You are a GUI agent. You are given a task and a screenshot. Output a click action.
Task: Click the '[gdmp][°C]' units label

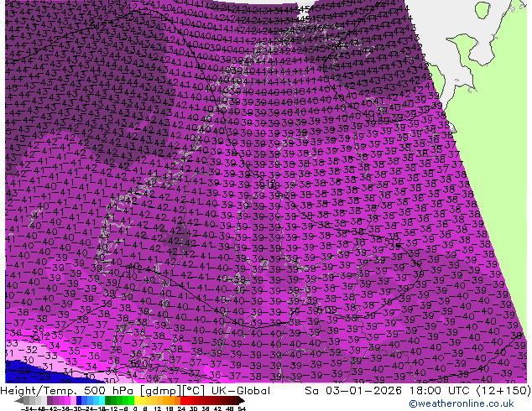coord(173,391)
